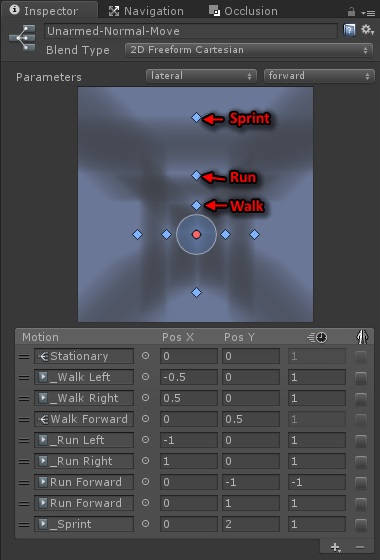The width and height of the screenshot is (380, 560).
Task: Open the forward parameter dropdown
Action: point(319,76)
